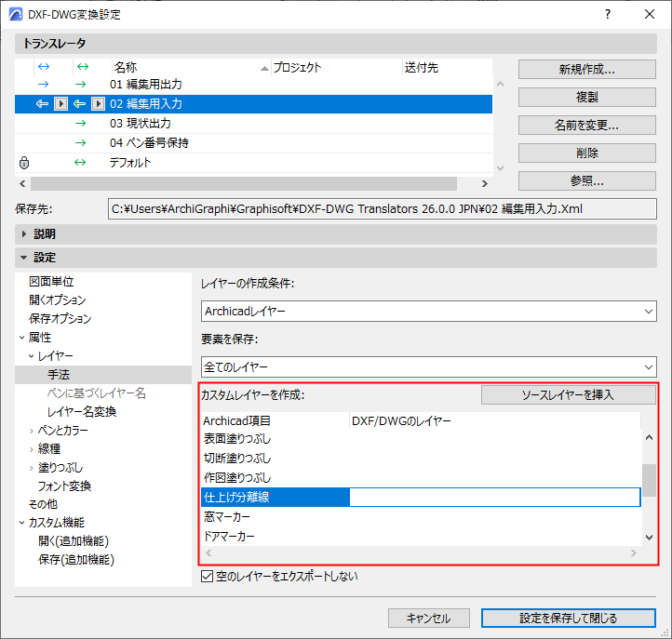Click green export arrow of 01 編集用出力 row
Image resolution: width=672 pixels, height=639 pixels.
(81, 85)
